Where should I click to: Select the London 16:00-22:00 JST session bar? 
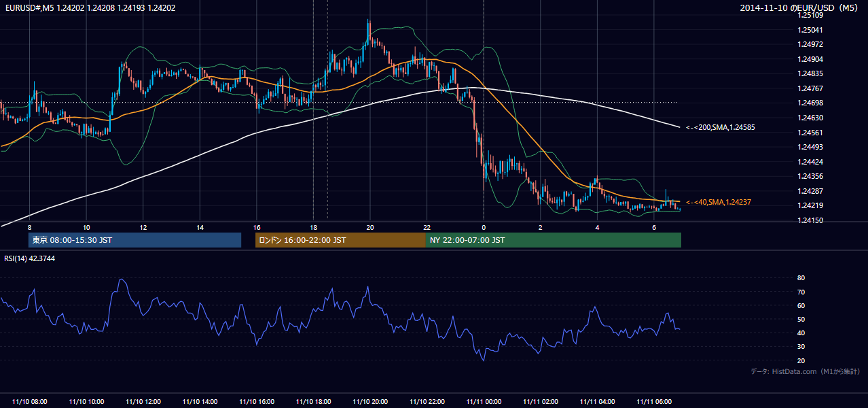coord(340,240)
